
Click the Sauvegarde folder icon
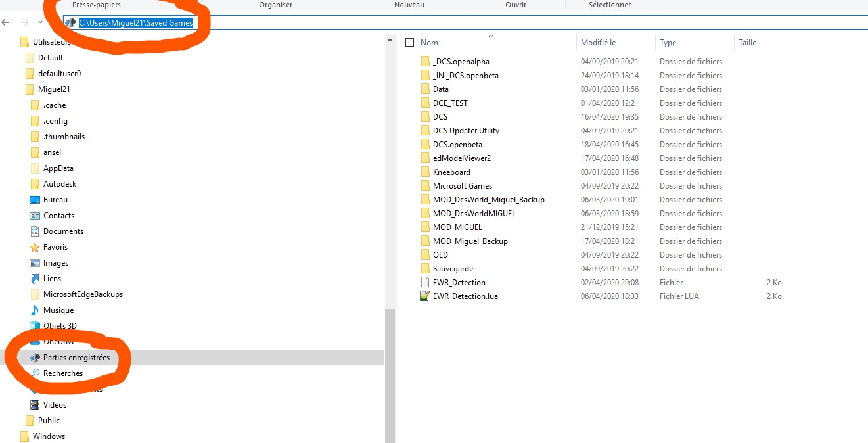point(424,269)
